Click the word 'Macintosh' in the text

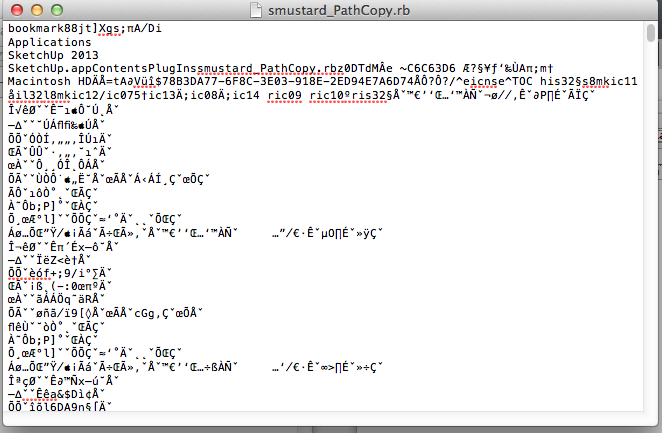[x=36, y=81]
